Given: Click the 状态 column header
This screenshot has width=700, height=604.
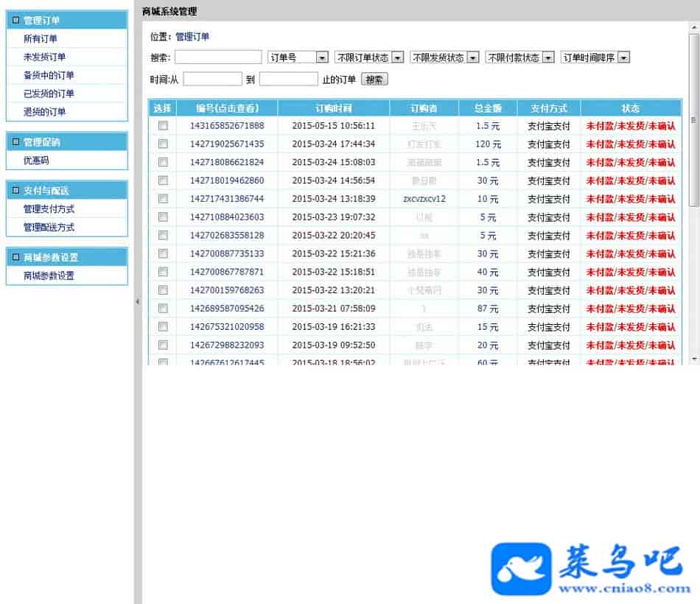Looking at the screenshot, I should pyautogui.click(x=631, y=108).
